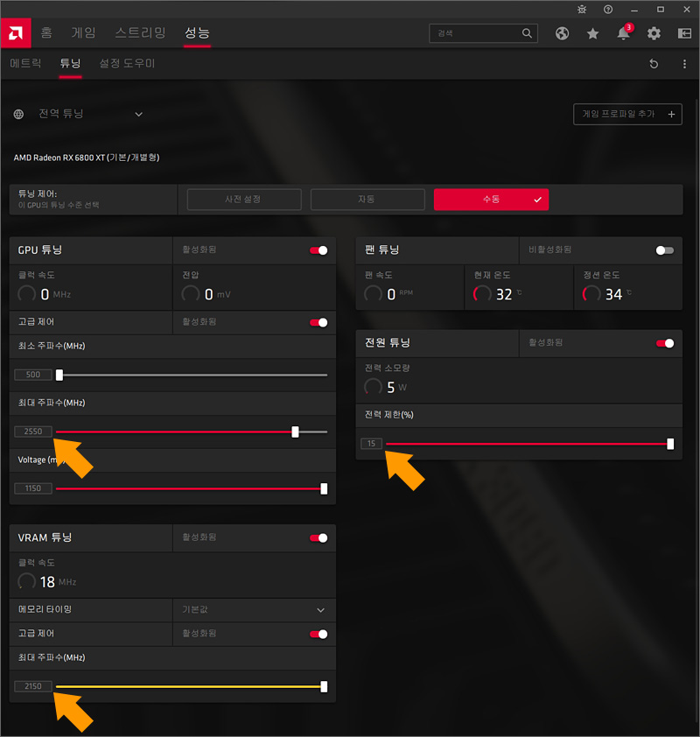
Task: Click the global tuning globe icon
Action: tap(18, 114)
